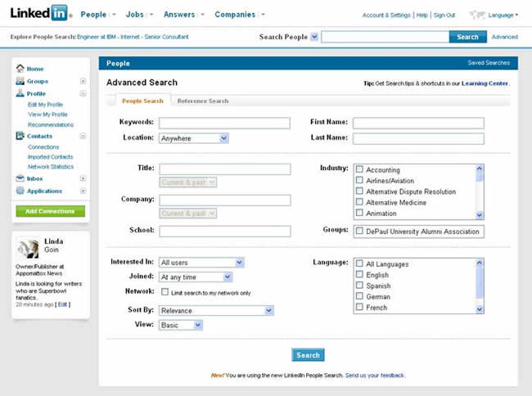Click Account & Settings link
The height and width of the screenshot is (396, 532).
pyautogui.click(x=386, y=15)
